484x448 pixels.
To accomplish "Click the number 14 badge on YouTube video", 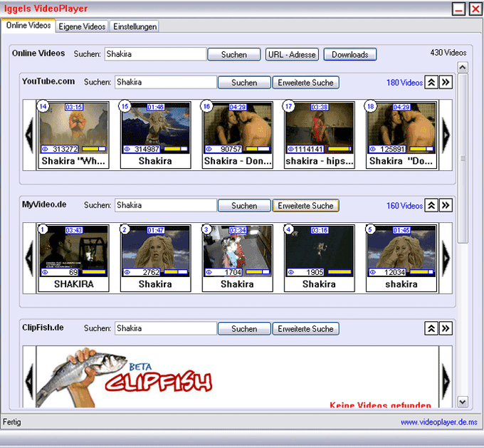I will pyautogui.click(x=43, y=107).
